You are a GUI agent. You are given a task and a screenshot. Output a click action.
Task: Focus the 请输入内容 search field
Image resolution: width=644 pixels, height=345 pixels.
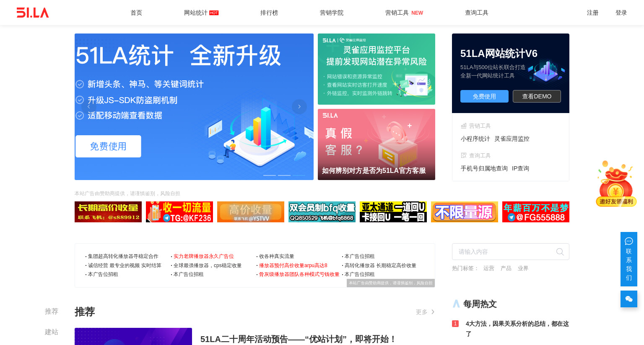[511, 252]
